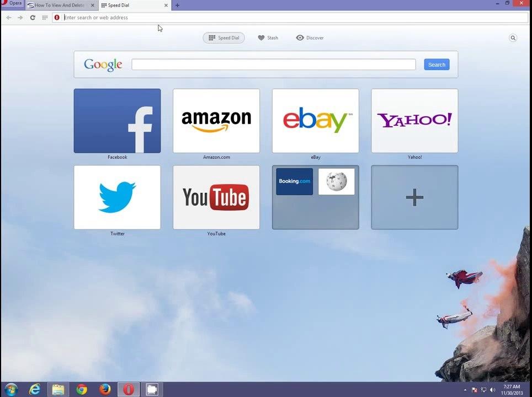
Task: Launch Internet Explorer from taskbar
Action: tap(35, 389)
